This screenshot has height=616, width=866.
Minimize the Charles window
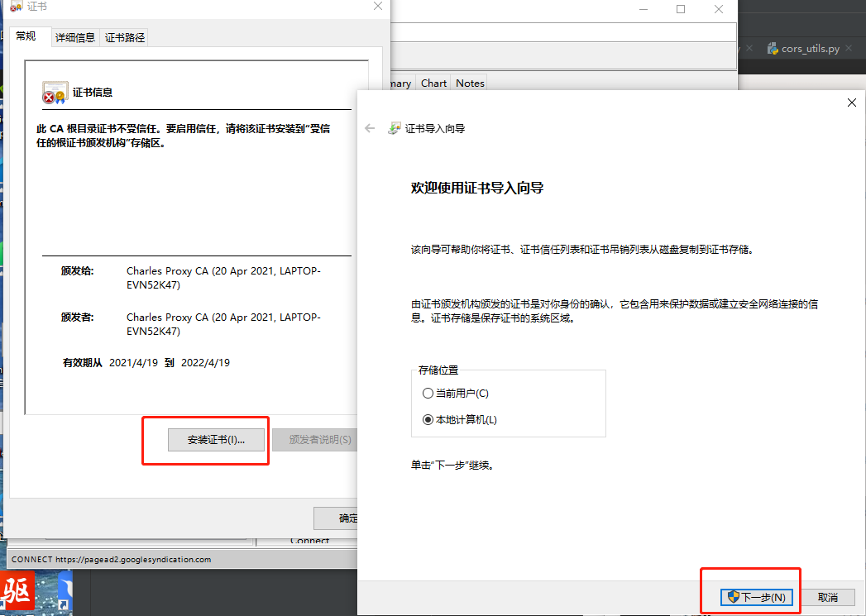(644, 9)
